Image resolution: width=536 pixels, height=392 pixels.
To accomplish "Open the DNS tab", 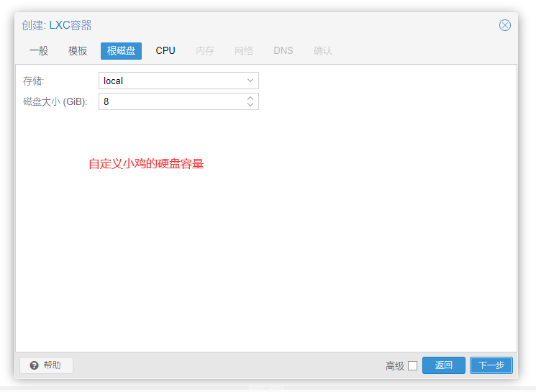I will 283,51.
